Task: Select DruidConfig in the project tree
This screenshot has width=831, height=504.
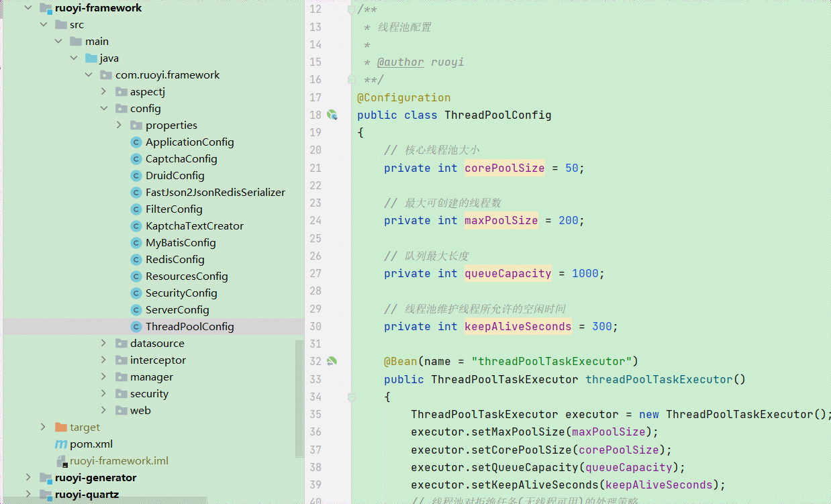Action: (175, 176)
